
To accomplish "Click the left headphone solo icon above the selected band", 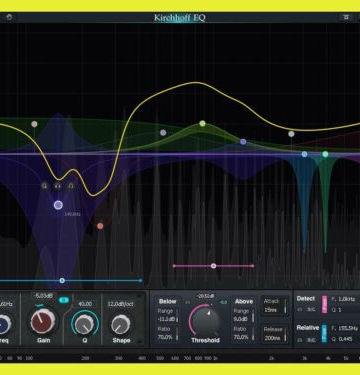I will click(x=45, y=185).
